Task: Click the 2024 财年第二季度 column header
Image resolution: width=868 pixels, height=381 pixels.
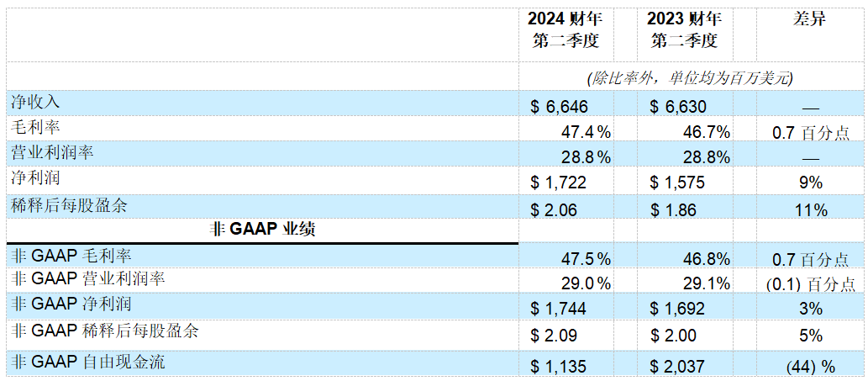Action: 566,30
